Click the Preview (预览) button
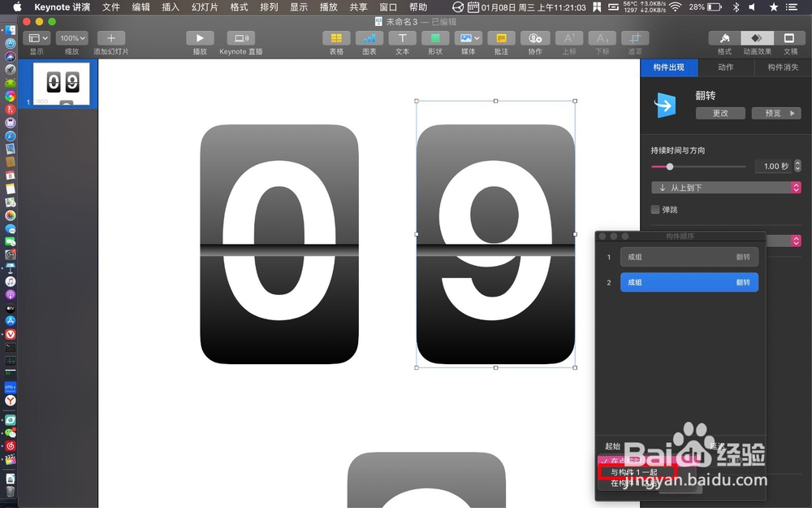 [776, 113]
